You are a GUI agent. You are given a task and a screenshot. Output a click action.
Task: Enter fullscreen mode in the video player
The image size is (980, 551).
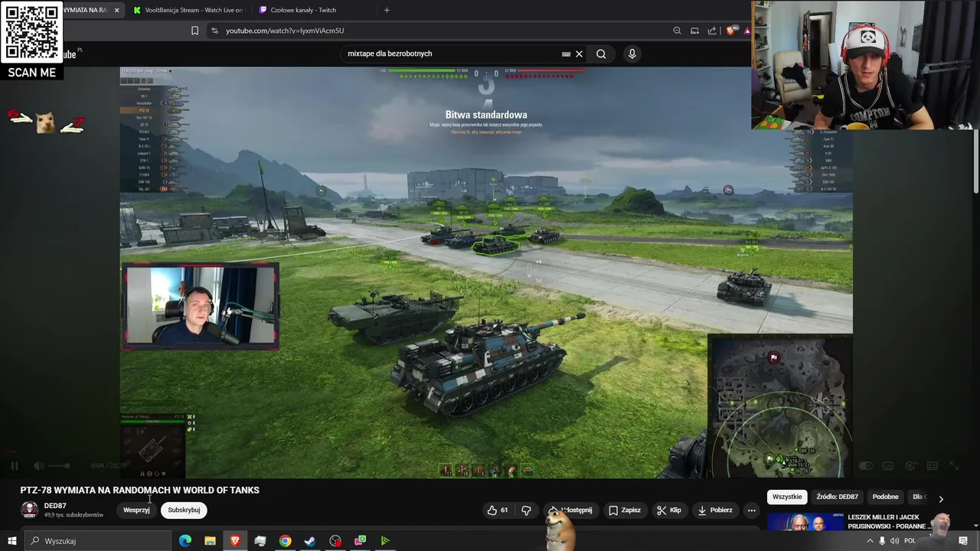coord(955,465)
